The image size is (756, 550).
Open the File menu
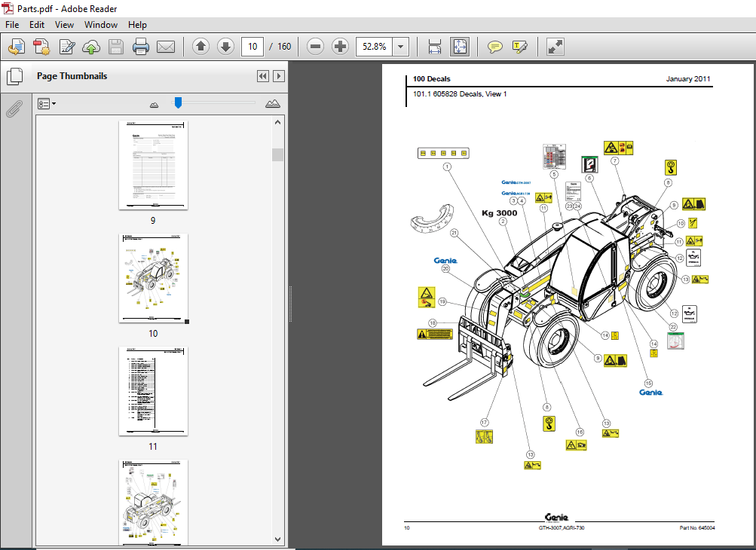12,25
